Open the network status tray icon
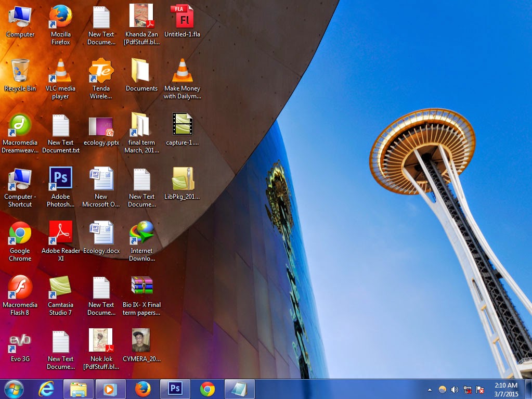 click(468, 390)
